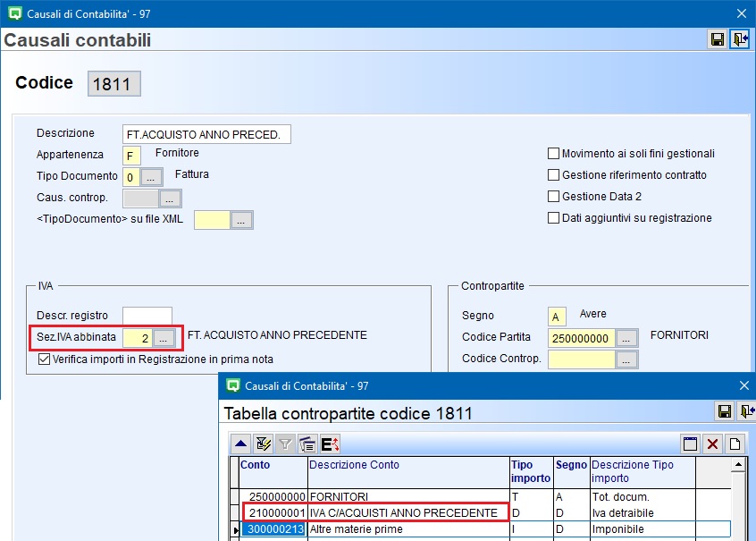Open the Tipo Documento lookup button
The height and width of the screenshot is (541, 756).
pyautogui.click(x=151, y=177)
